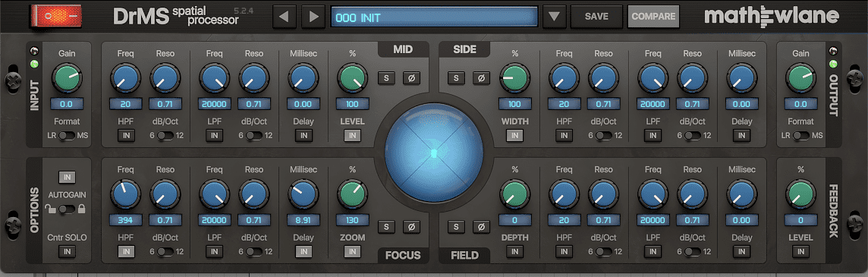Screen dimensions: 868x277
Task: Toggle the FOCUS ZOOM IN button
Action: (353, 252)
